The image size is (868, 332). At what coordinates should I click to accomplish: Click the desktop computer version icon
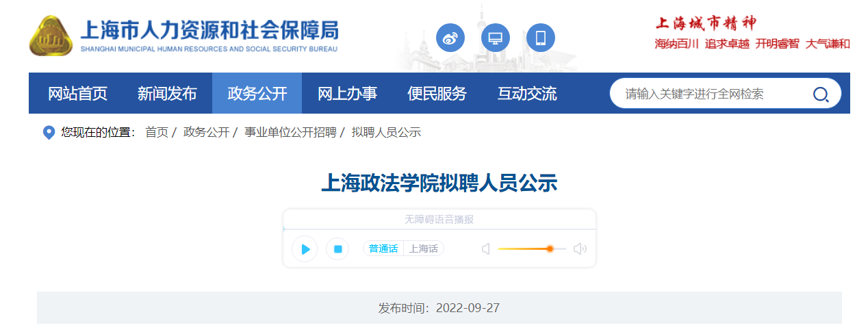[x=496, y=38]
